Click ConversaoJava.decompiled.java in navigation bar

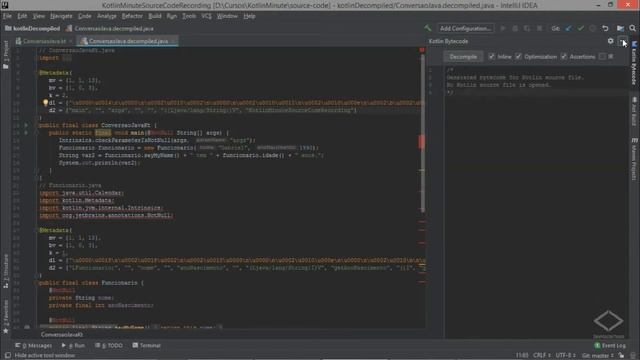pos(109,29)
